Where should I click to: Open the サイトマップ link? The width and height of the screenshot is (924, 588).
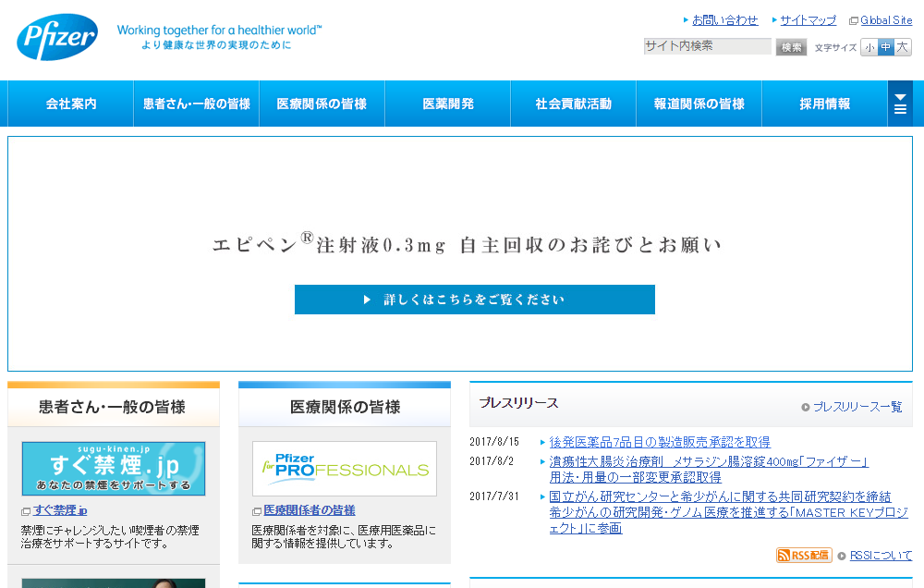(x=808, y=20)
